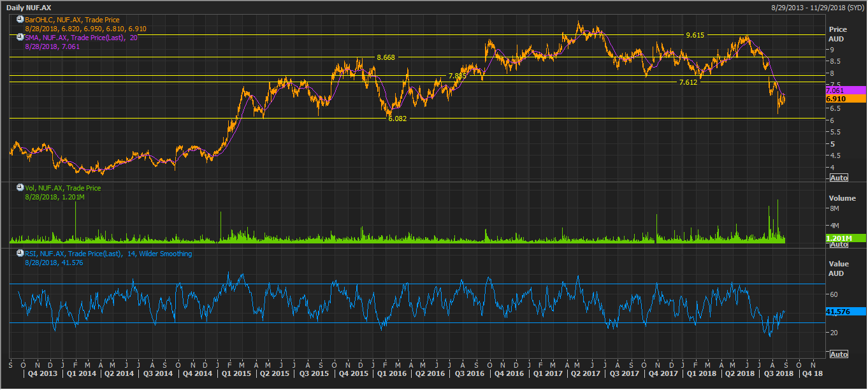Click the volume reading "8/28/2018, 1.201M"
This screenshot has width=868, height=390.
[x=54, y=197]
